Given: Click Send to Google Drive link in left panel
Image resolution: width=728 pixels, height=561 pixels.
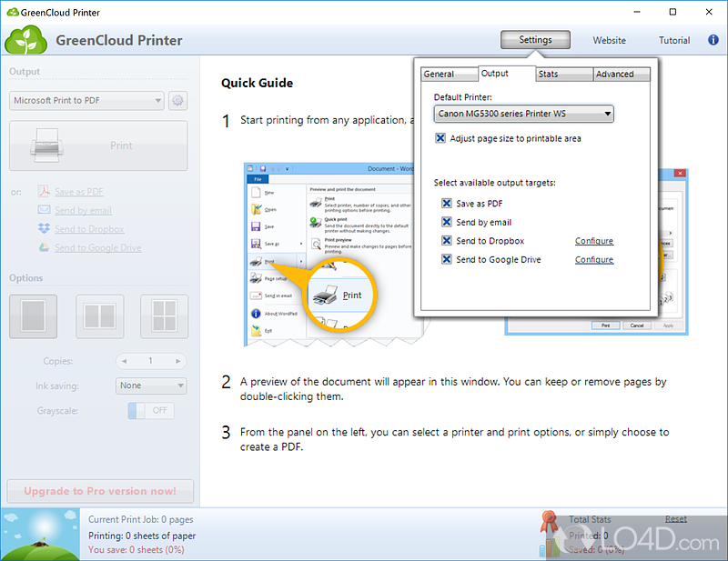Looking at the screenshot, I should pos(98,248).
